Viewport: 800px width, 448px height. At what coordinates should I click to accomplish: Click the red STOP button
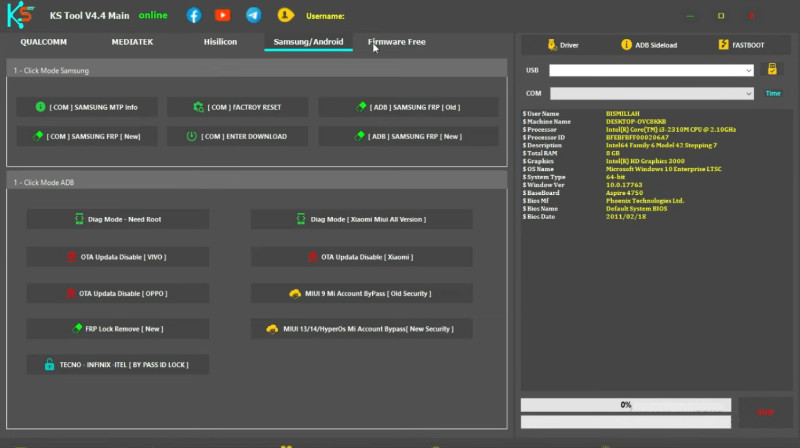(765, 411)
